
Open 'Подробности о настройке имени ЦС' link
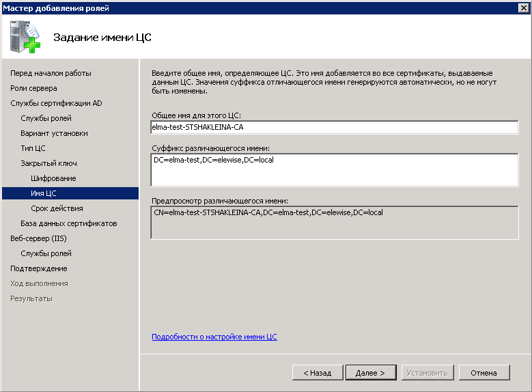(214, 337)
